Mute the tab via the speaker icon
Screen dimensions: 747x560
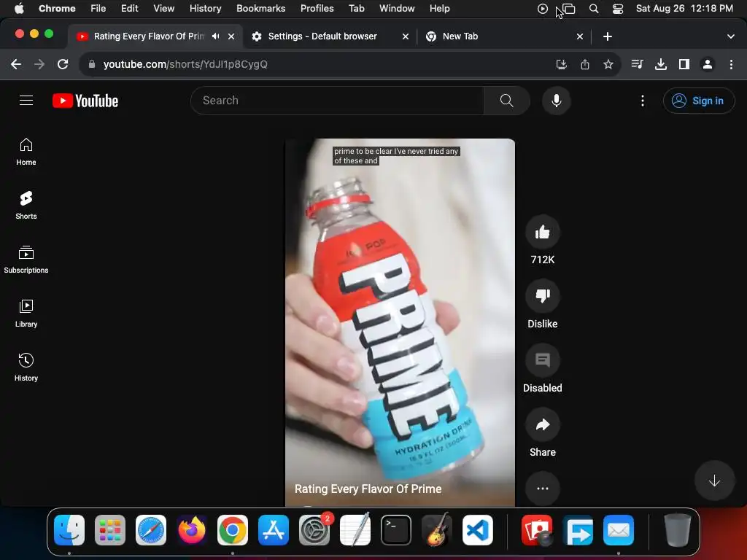coord(216,36)
